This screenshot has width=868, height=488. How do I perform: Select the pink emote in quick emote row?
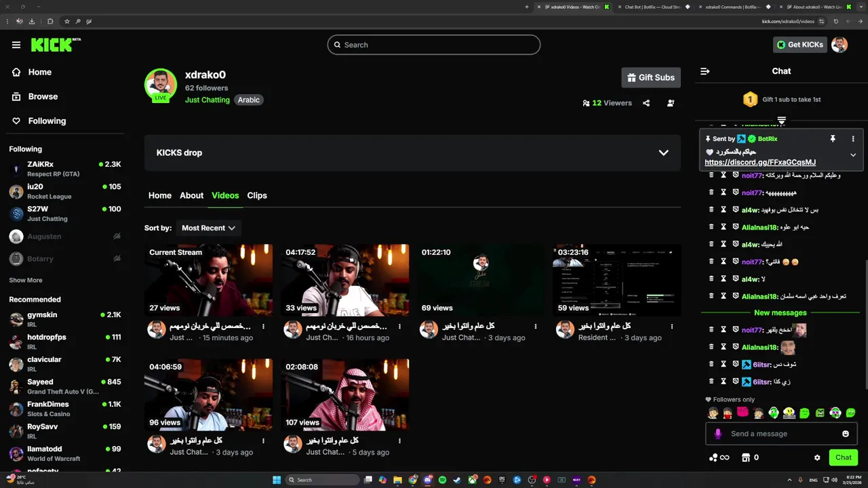743,412
